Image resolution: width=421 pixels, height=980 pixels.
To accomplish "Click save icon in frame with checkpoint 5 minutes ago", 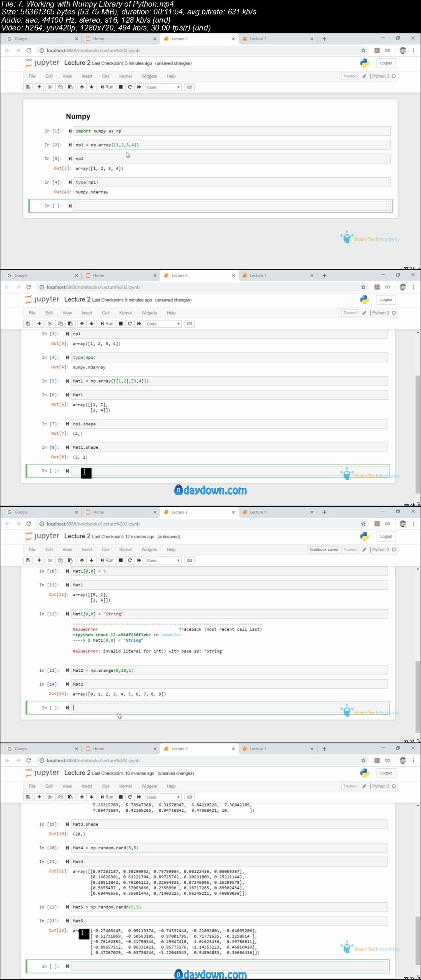I will (x=28, y=87).
